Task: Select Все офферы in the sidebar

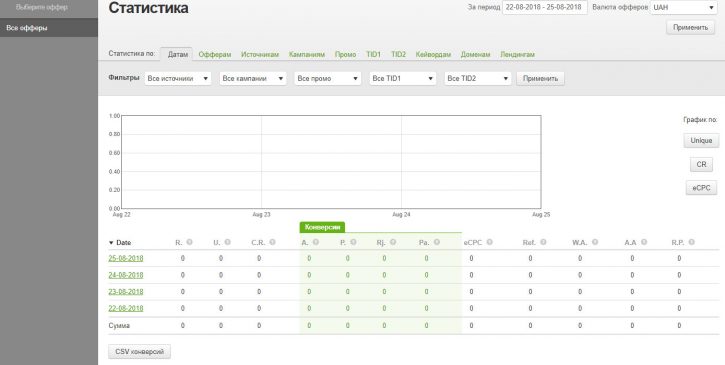Action: click(49, 28)
